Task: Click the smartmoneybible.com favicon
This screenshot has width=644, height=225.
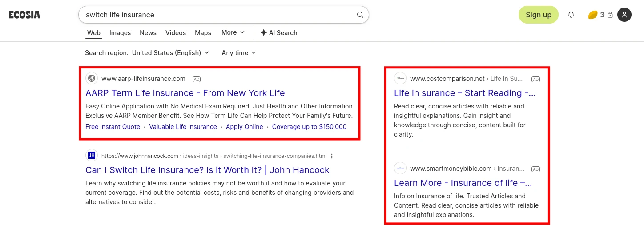Action: [x=400, y=169]
